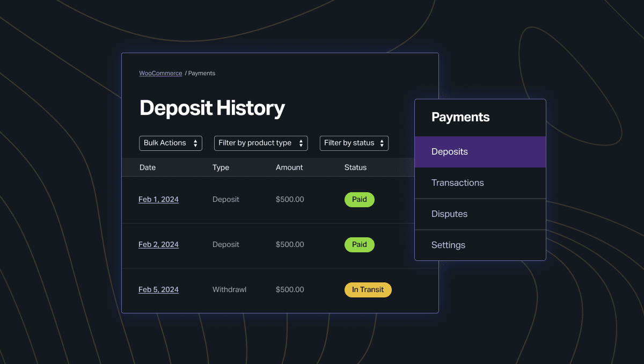Click the Amount column header
The width and height of the screenshot is (644, 364).
click(289, 168)
